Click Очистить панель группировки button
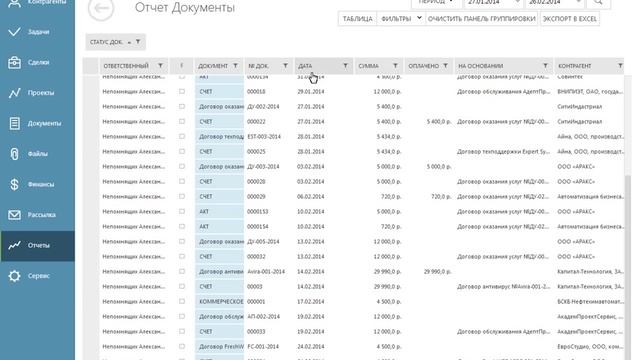The image size is (640, 360). pos(482,19)
